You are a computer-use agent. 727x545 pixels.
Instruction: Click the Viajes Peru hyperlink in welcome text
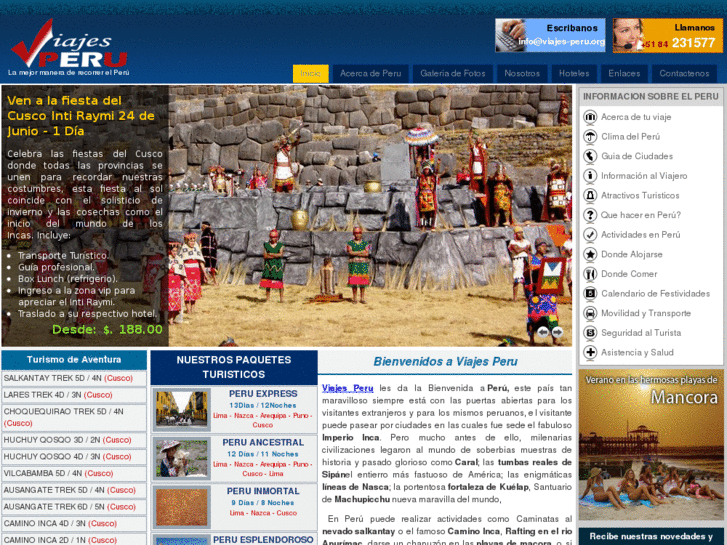tap(348, 388)
